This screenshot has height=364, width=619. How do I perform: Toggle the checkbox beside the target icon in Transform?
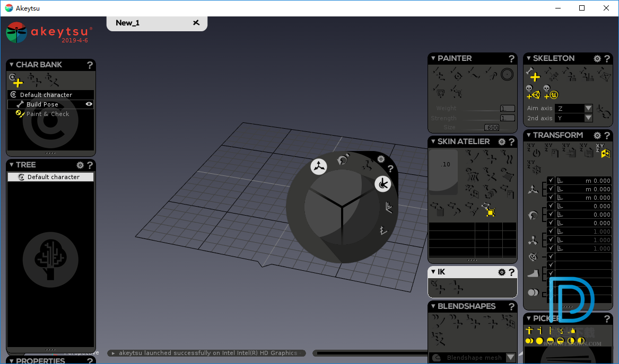(x=551, y=257)
